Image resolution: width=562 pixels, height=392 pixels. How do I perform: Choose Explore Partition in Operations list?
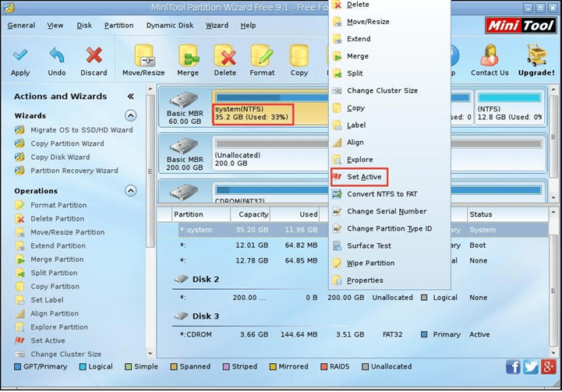tap(51, 327)
